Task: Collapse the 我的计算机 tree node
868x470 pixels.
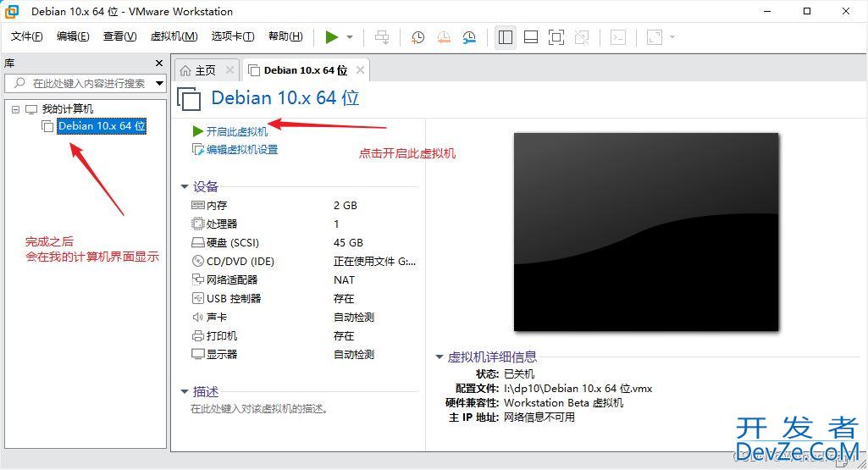Action: tap(15, 109)
